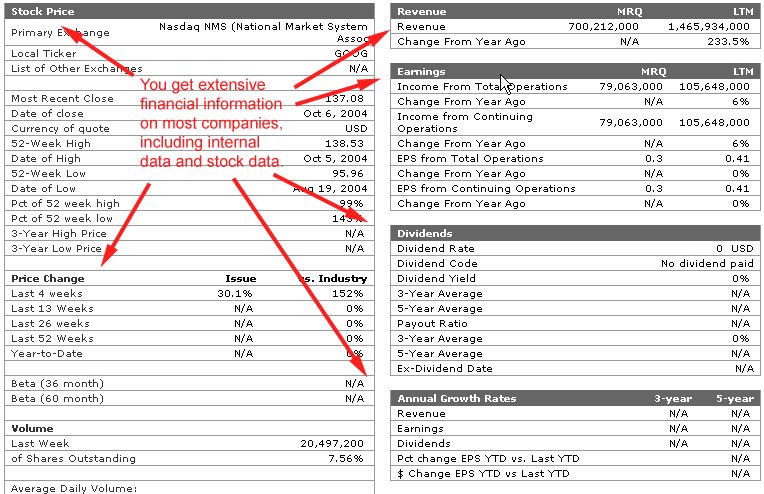Viewport: 764px width, 494px height.
Task: Select the Dividend Yield row label
Action: click(x=436, y=278)
